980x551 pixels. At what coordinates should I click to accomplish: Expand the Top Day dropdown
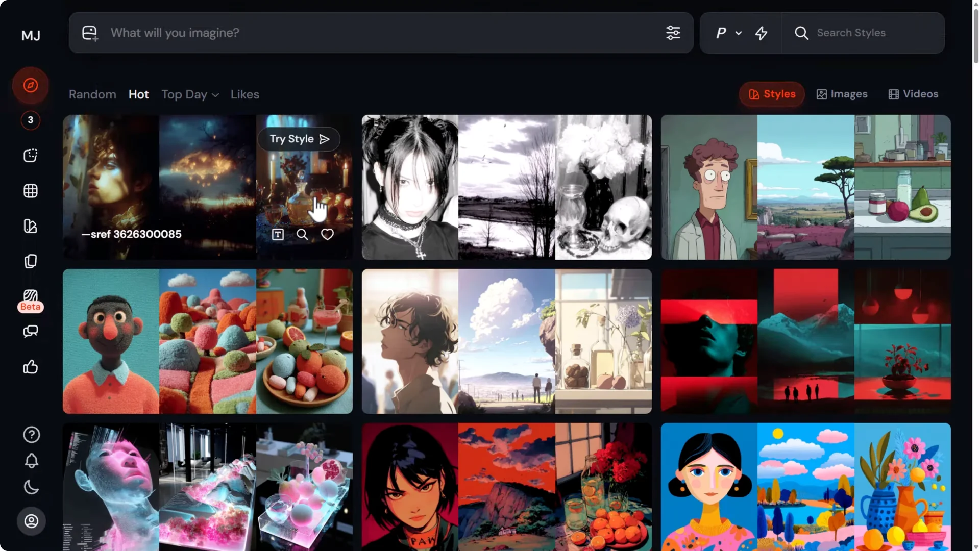pyautogui.click(x=190, y=95)
